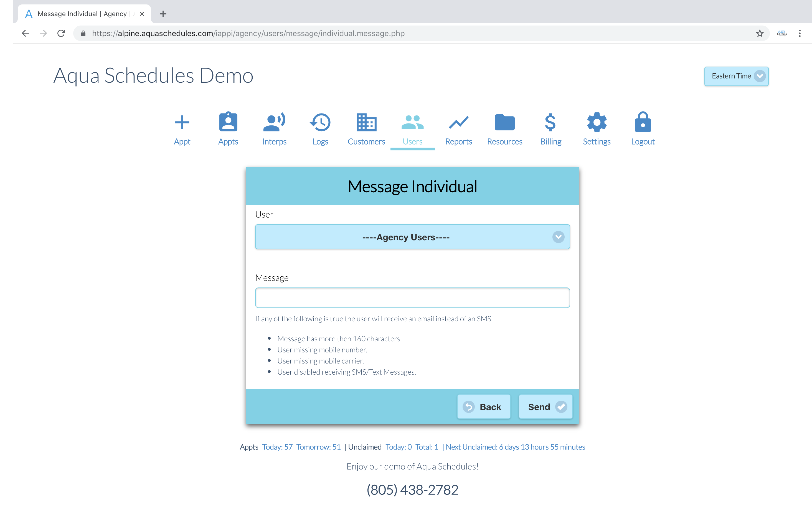The height and width of the screenshot is (515, 812).
Task: Open Chrome three-dot menu
Action: click(800, 33)
